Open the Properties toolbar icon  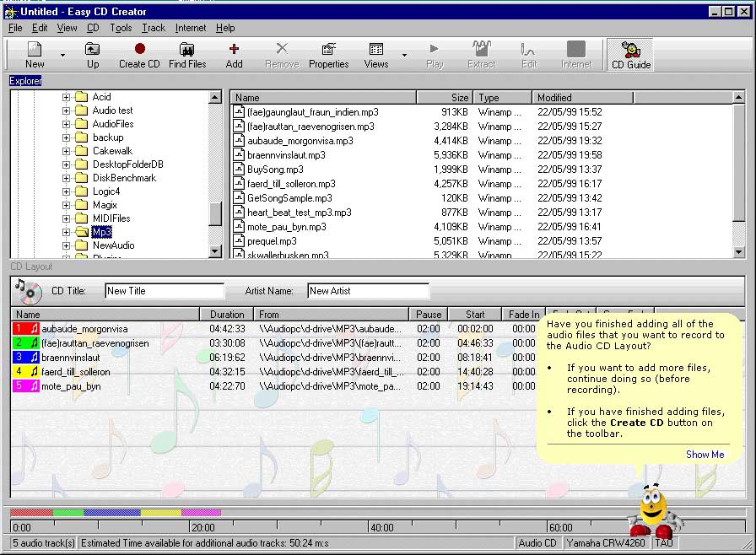[329, 55]
